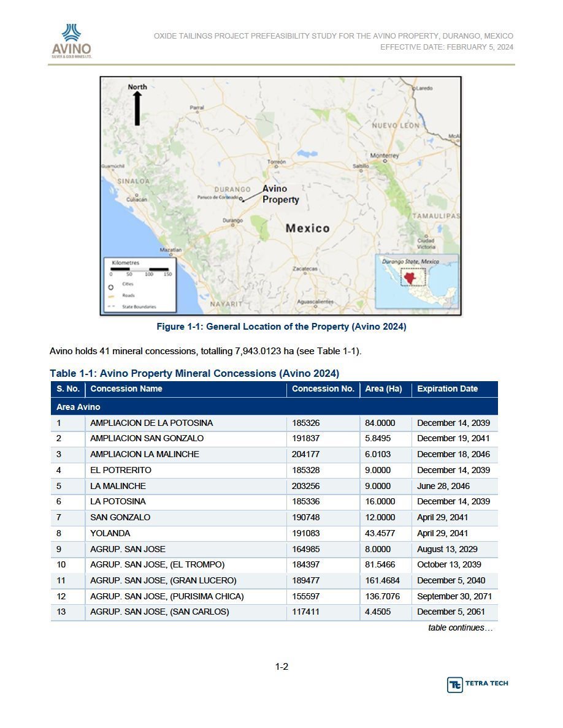The image size is (563, 728).
Task: Click concession number 117411
Action: [x=305, y=612]
